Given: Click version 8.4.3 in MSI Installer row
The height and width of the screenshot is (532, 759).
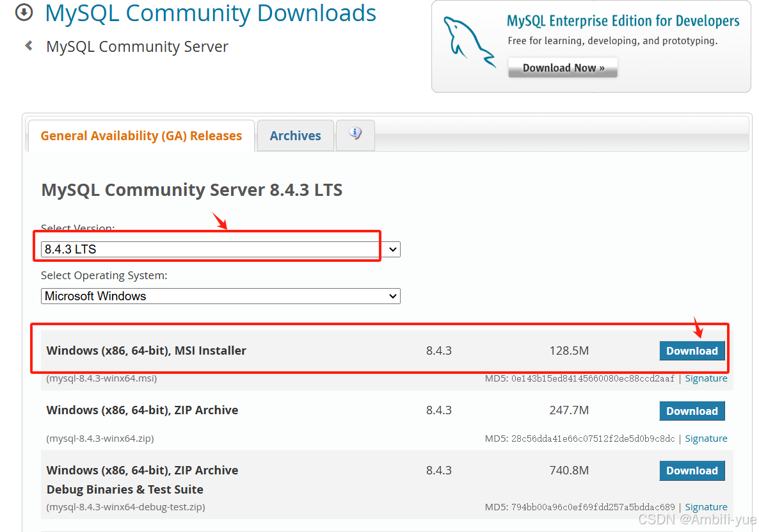Looking at the screenshot, I should coord(438,350).
